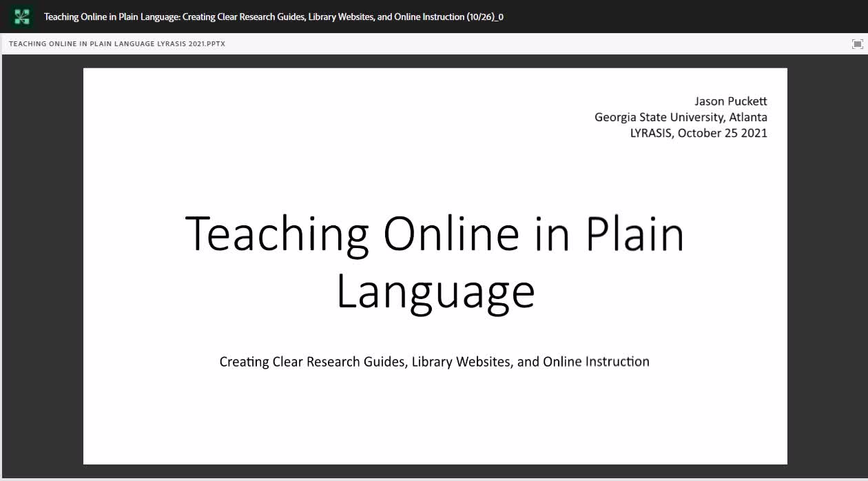The height and width of the screenshot is (481, 868).
Task: Click 'Georgia State University, Atlanta' text
Action: tap(681, 117)
